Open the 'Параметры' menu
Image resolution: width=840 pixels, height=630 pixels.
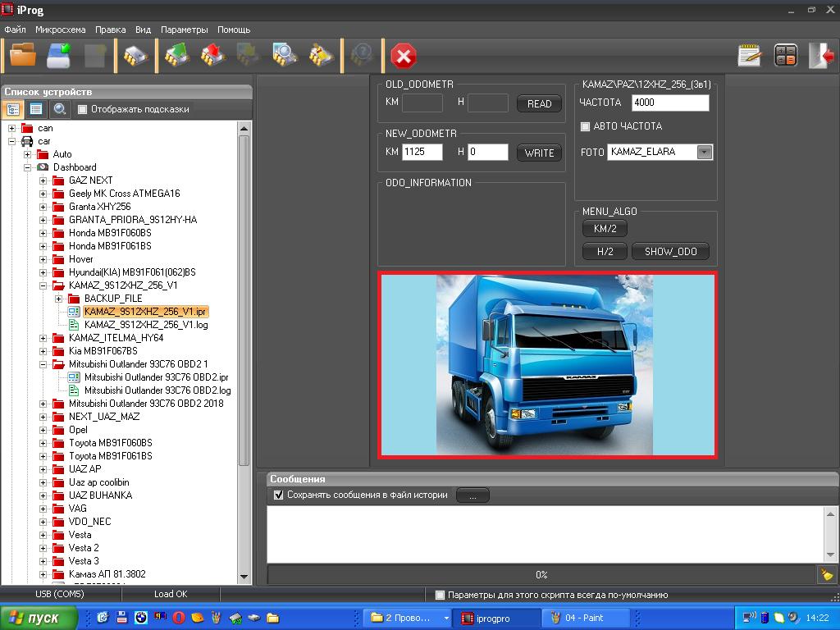tap(184, 30)
